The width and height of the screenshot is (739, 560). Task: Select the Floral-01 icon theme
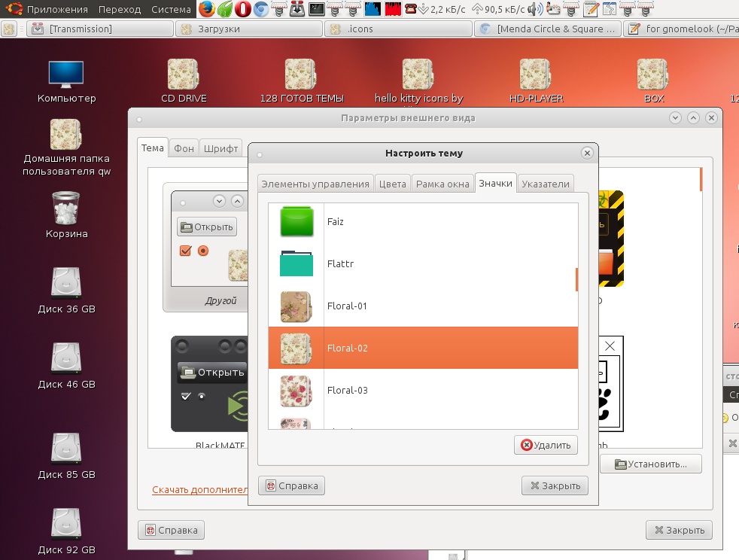coord(423,306)
